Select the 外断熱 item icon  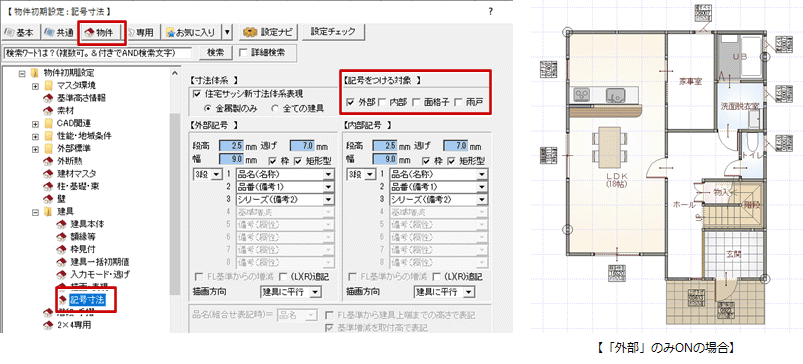point(49,161)
